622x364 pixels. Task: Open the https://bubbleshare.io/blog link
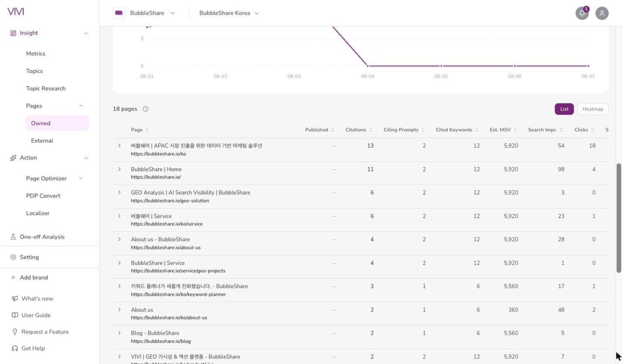click(x=161, y=342)
